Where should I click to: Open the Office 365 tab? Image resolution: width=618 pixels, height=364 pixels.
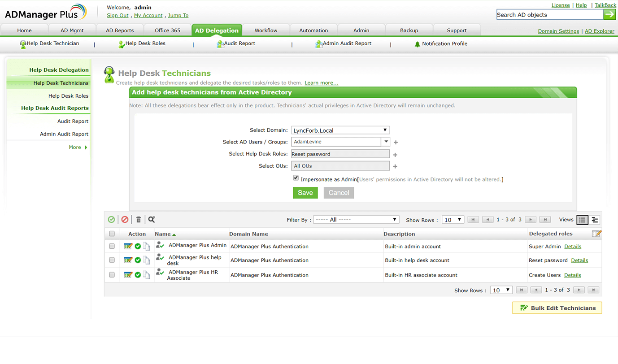(167, 30)
